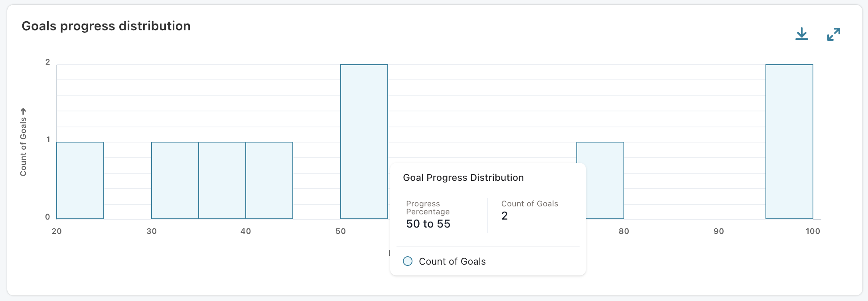The height and width of the screenshot is (301, 868).
Task: Click the rotated "Count of Goals" axis title
Action: [x=23, y=147]
